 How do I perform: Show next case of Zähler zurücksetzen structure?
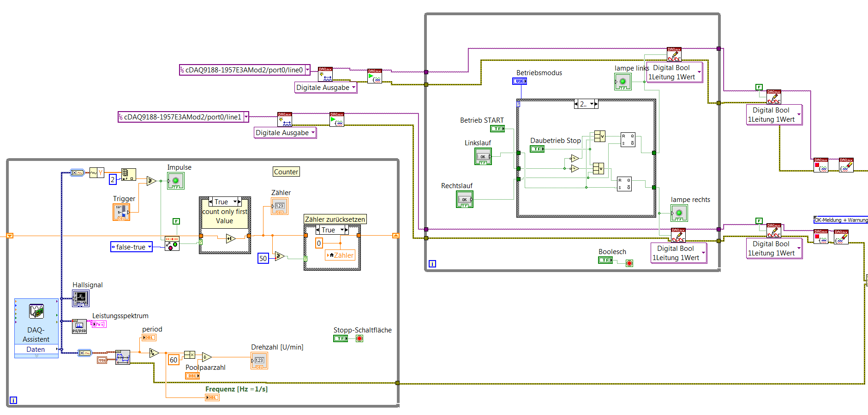point(347,230)
